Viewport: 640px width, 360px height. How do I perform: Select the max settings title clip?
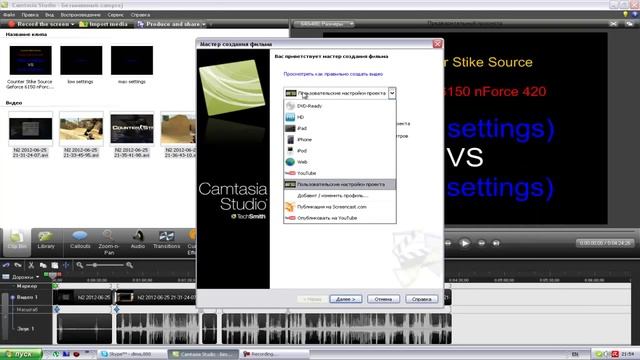[x=132, y=60]
